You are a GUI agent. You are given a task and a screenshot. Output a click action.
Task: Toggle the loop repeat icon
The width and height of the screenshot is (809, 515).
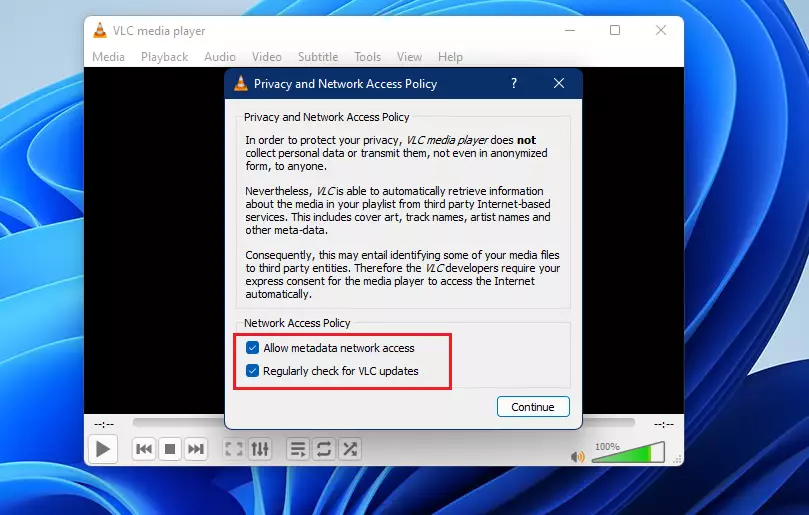323,449
